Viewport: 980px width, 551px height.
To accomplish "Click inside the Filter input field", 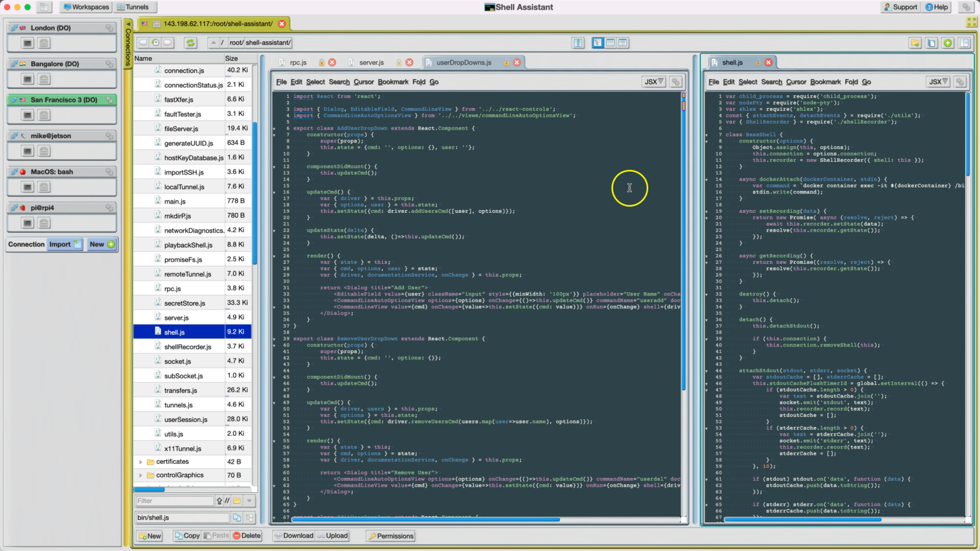I will [x=175, y=500].
